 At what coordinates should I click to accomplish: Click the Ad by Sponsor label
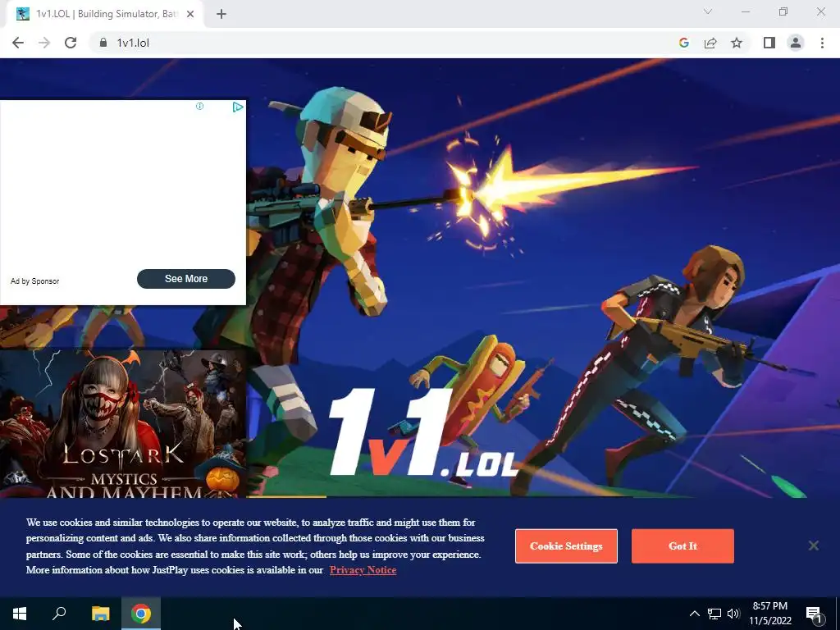click(34, 281)
